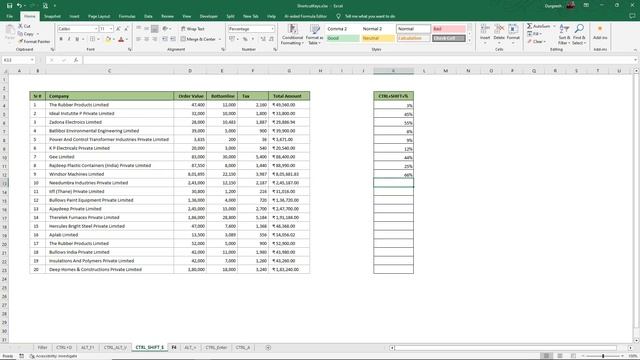This screenshot has height=360, width=640.
Task: Open the Fill menu
Action: [x=535, y=33]
